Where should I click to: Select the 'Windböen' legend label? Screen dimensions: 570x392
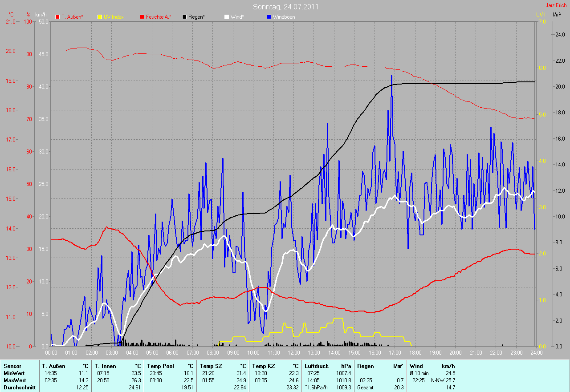click(284, 17)
